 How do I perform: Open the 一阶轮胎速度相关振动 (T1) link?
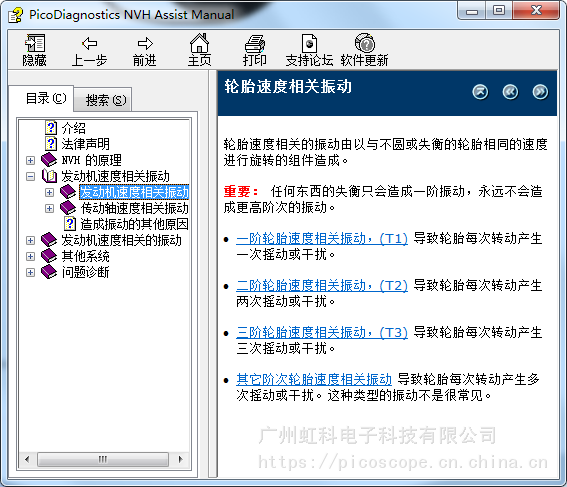point(322,239)
